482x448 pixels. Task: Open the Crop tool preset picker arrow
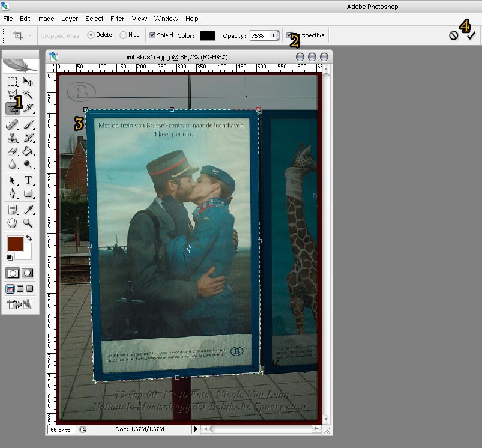[29, 35]
